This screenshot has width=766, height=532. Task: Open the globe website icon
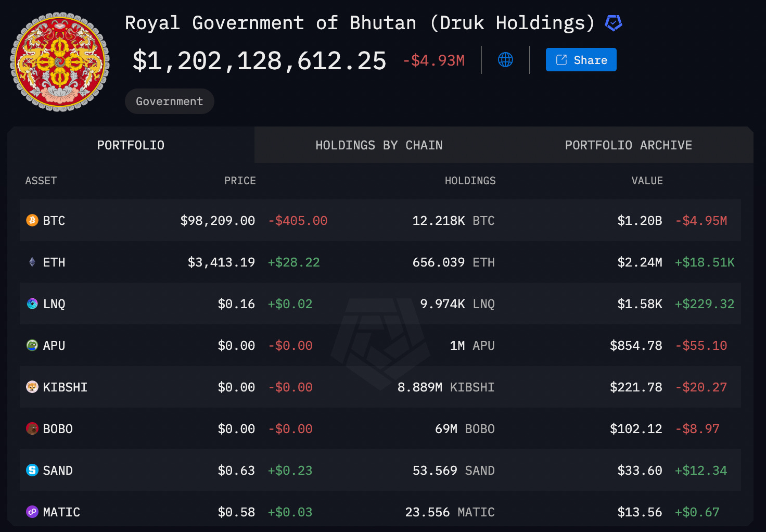(x=505, y=60)
